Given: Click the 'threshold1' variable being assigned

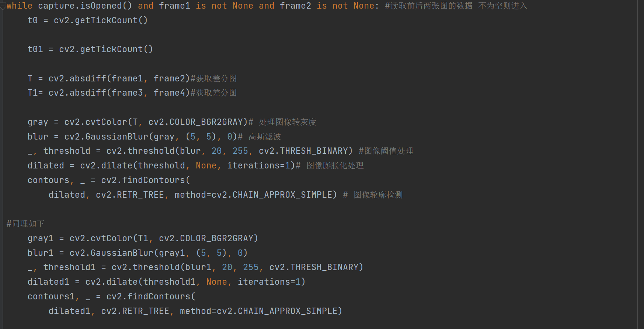Looking at the screenshot, I should [x=69, y=267].
